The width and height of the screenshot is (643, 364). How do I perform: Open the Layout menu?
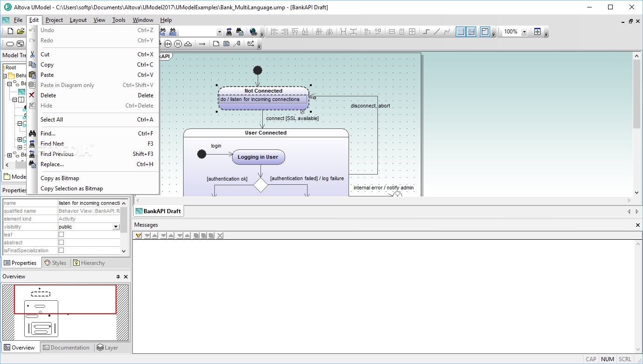(x=78, y=20)
